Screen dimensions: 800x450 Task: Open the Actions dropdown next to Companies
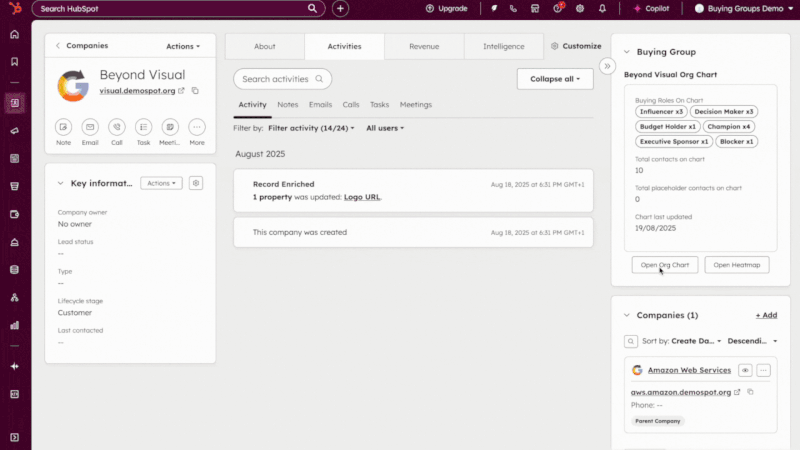pos(183,46)
